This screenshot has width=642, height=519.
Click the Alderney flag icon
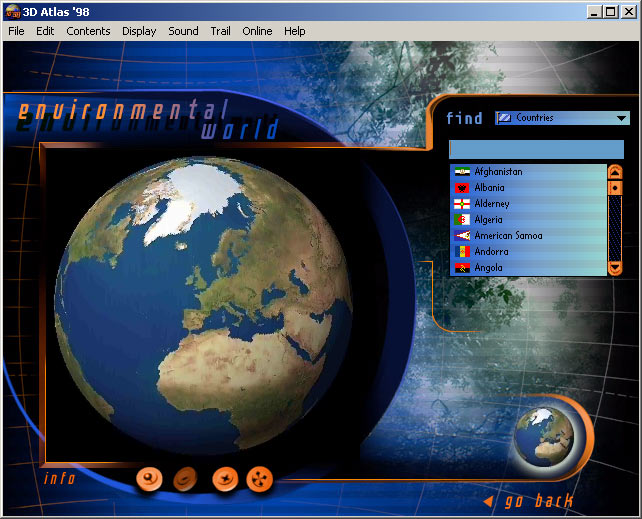462,204
